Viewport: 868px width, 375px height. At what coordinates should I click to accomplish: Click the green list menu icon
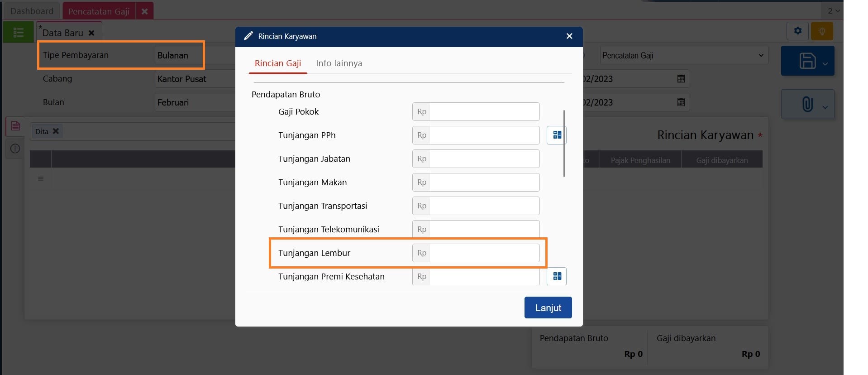[18, 32]
